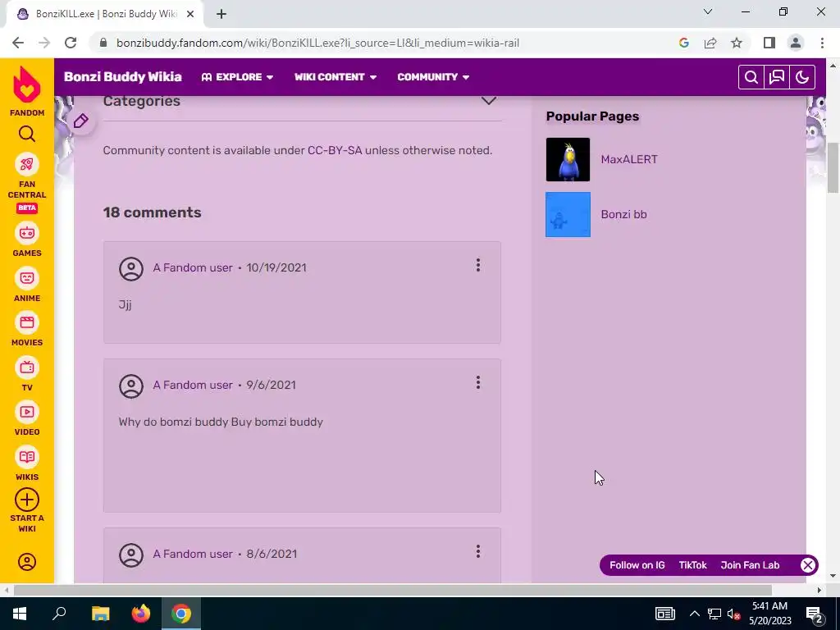Expand the Wiki Content dropdown
840x630 pixels.
[x=336, y=77]
